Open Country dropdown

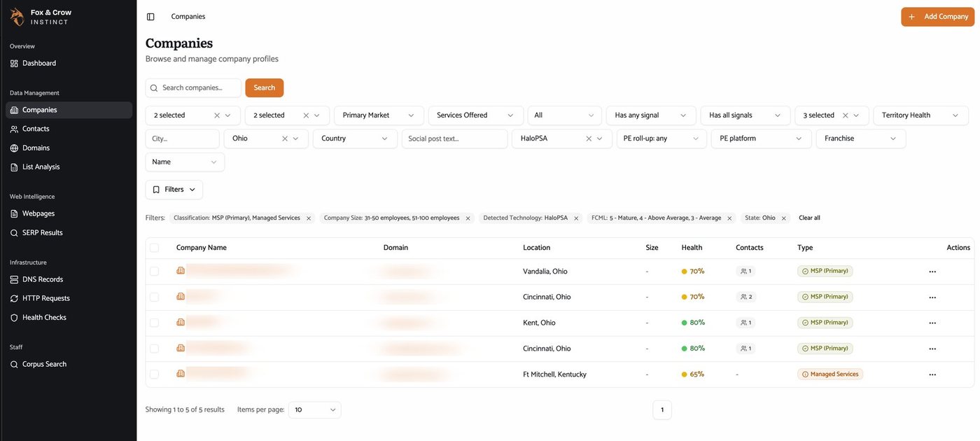(x=355, y=139)
